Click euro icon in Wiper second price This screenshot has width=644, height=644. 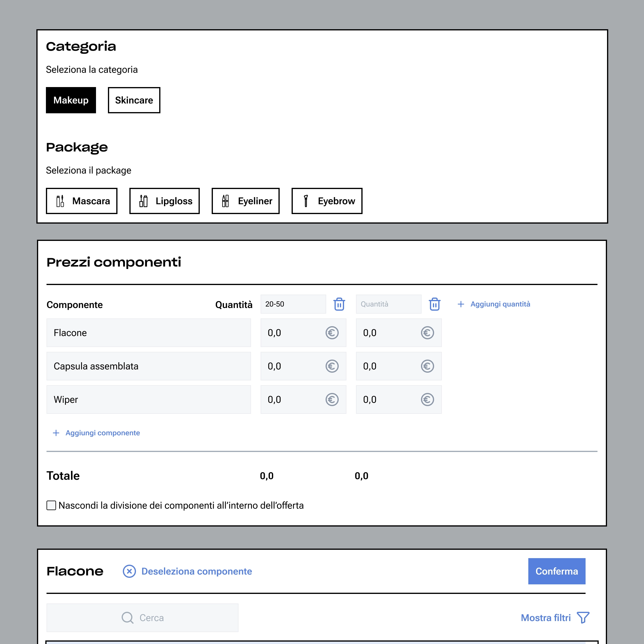click(x=427, y=399)
